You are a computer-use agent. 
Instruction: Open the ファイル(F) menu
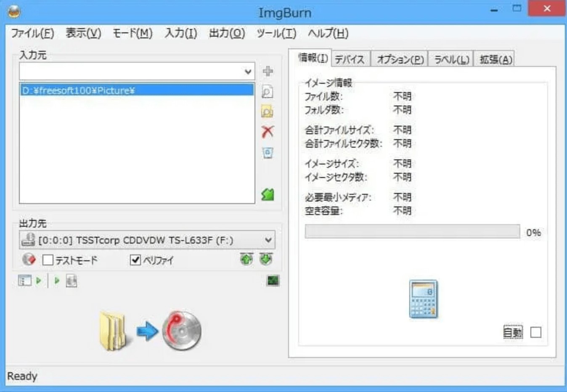33,33
